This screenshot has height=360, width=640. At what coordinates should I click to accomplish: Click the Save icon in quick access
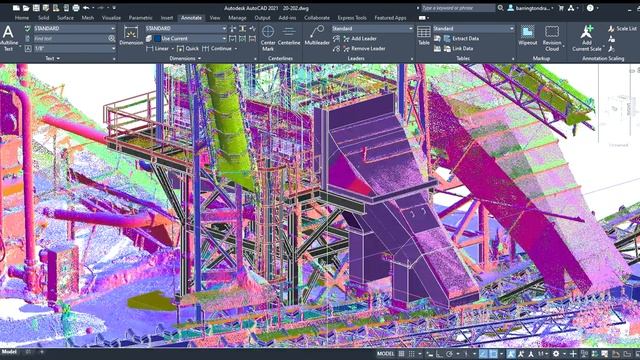36,8
